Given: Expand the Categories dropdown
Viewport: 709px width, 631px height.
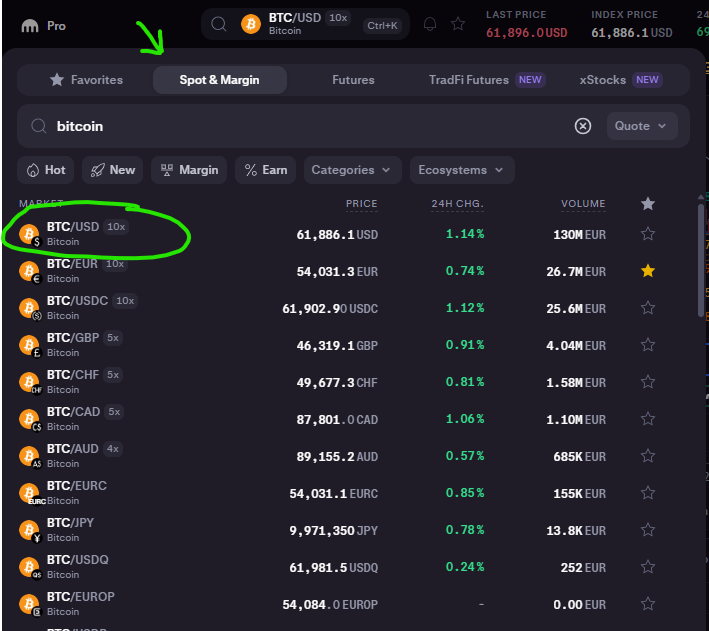Looking at the screenshot, I should tap(353, 170).
